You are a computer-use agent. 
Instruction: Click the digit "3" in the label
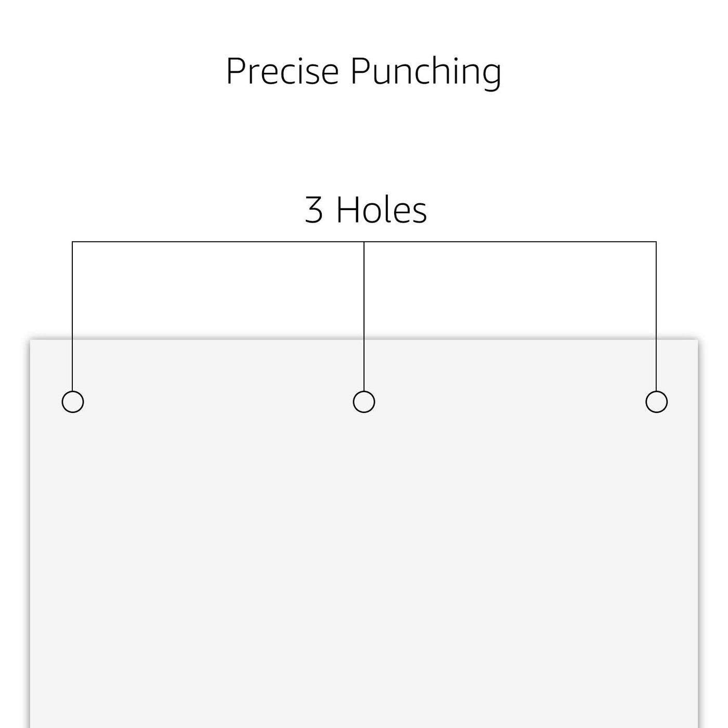point(314,211)
